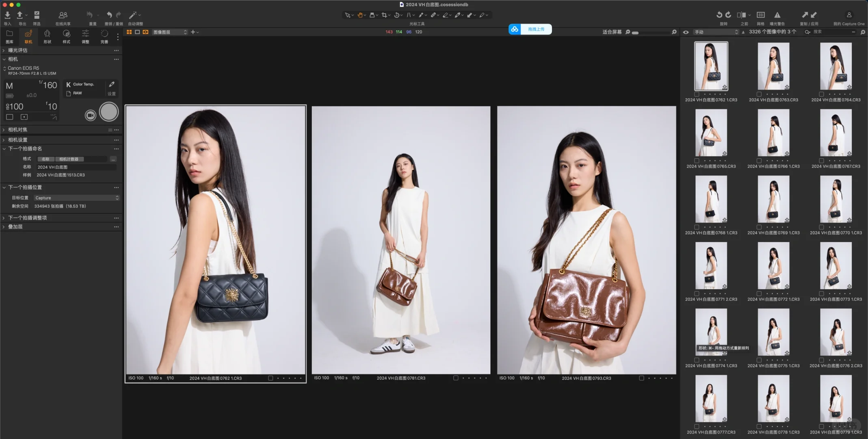Switch to the 调整 adjust tab
The width and height of the screenshot is (868, 439).
tap(85, 36)
